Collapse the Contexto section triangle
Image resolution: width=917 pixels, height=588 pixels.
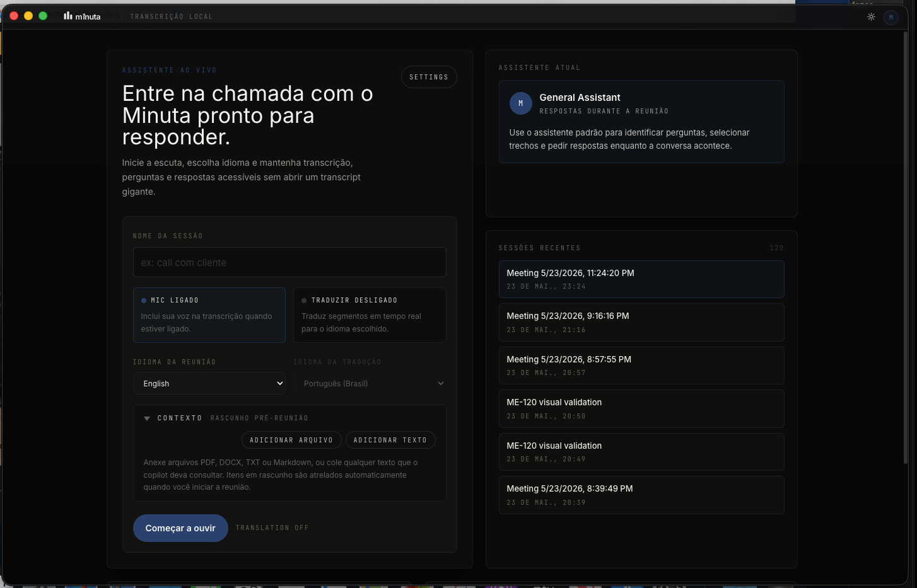tap(147, 418)
